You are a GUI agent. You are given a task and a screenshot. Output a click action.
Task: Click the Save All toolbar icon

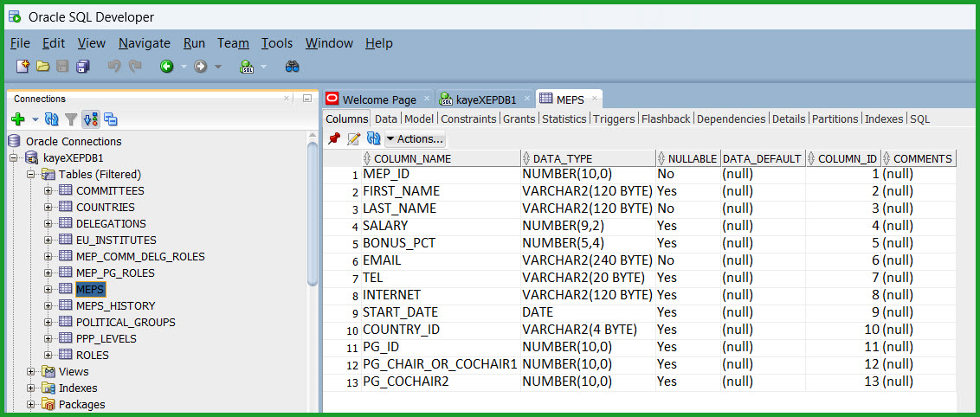click(82, 66)
